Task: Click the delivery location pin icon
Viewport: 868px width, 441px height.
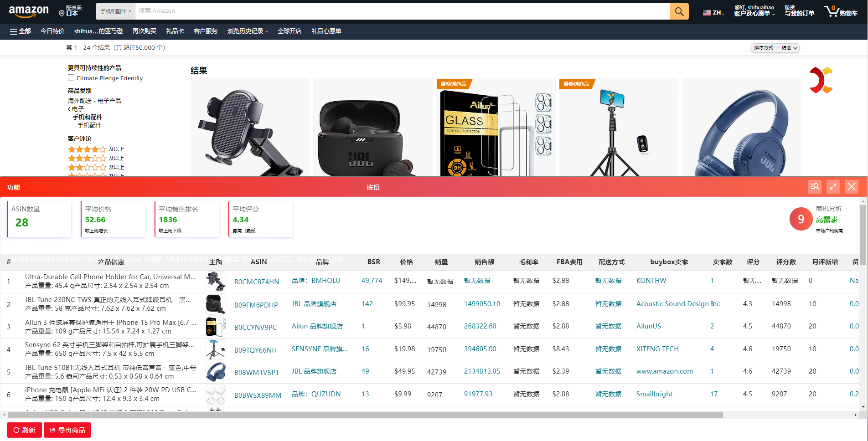Action: click(x=62, y=13)
